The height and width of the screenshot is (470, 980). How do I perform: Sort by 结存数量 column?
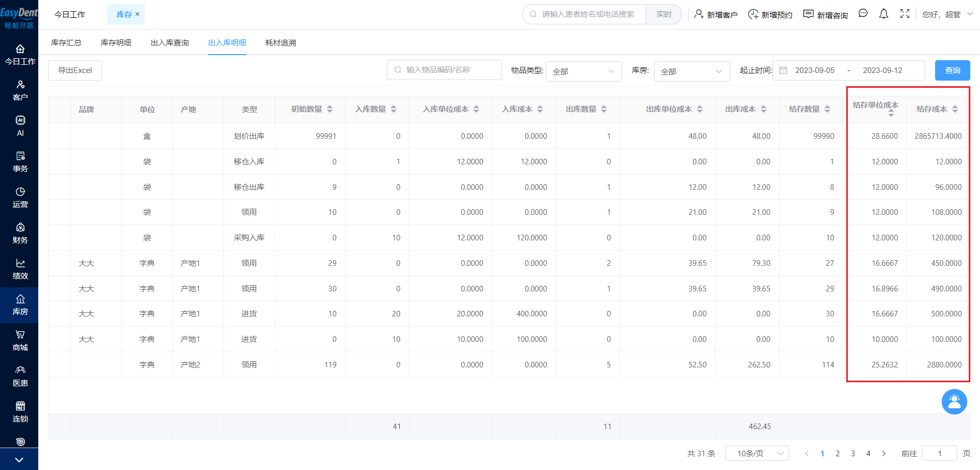coord(827,109)
